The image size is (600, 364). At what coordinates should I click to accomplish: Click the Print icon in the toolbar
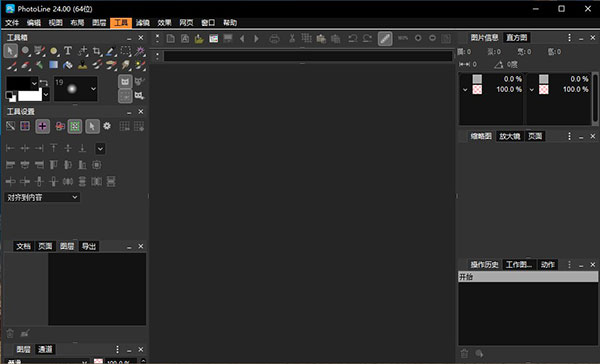pyautogui.click(x=274, y=38)
